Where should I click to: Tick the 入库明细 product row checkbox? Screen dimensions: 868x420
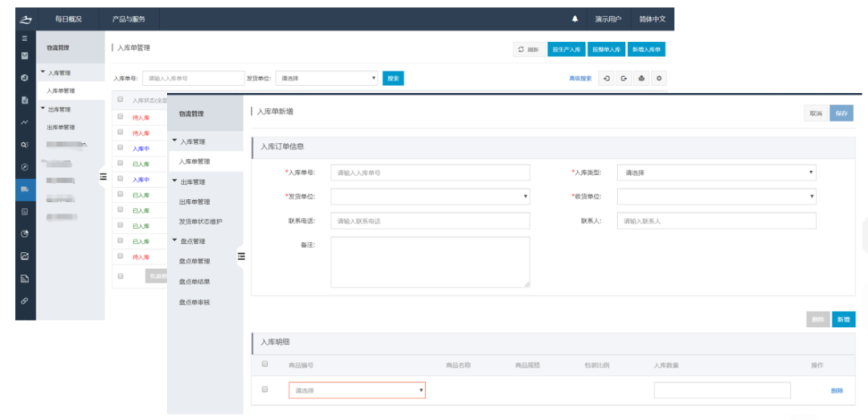point(264,389)
